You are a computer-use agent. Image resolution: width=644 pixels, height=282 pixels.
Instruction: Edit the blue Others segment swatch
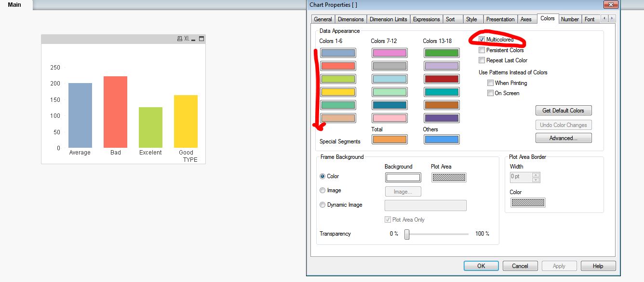click(x=442, y=140)
